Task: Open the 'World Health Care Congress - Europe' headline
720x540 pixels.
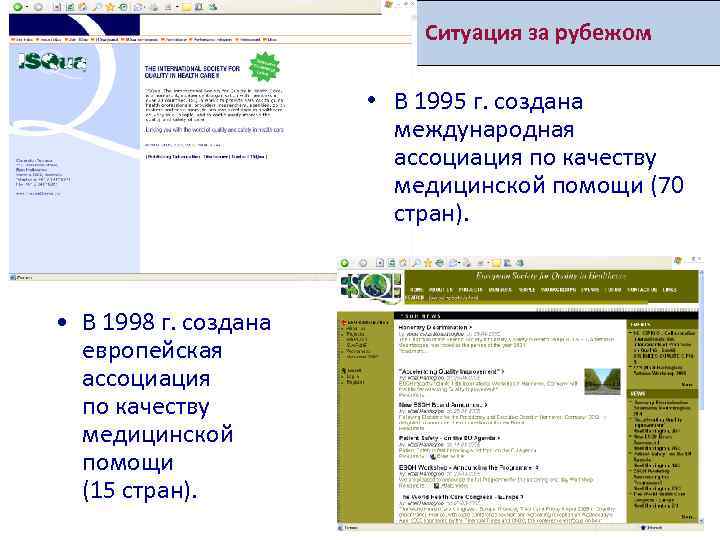Action: click(462, 497)
